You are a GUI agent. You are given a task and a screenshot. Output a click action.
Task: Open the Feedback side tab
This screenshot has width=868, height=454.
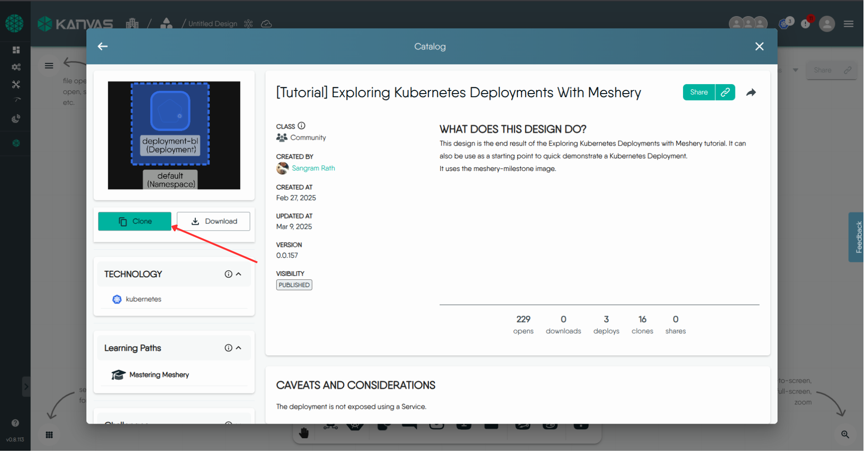(x=858, y=237)
